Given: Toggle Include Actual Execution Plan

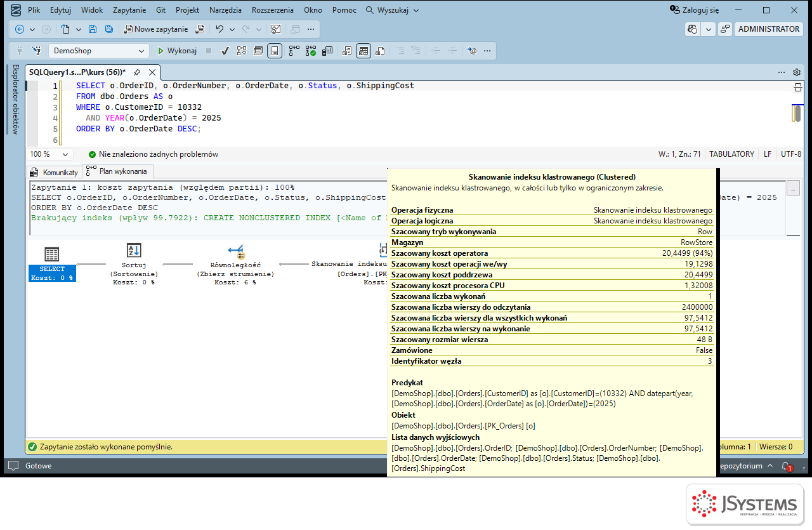Looking at the screenshot, I should (x=294, y=51).
